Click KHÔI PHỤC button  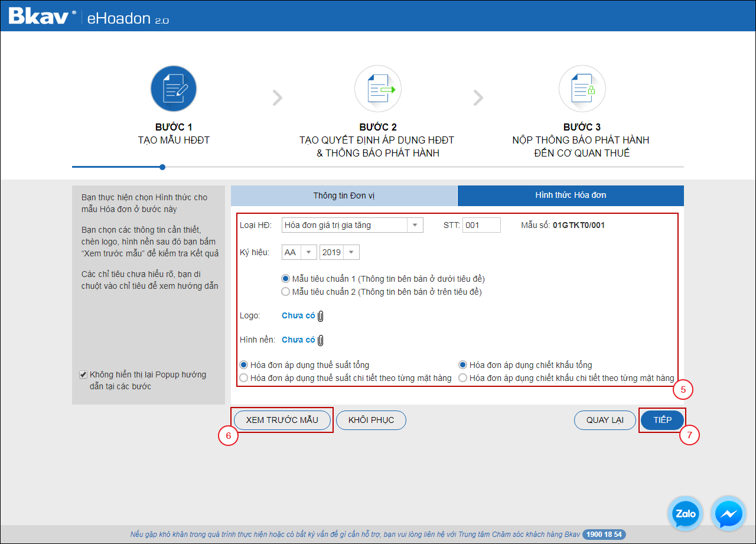point(372,420)
